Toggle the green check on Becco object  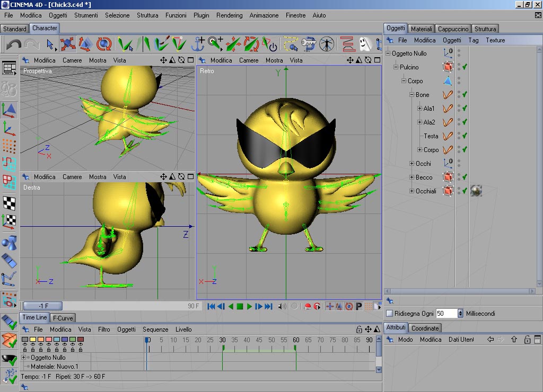(x=465, y=177)
